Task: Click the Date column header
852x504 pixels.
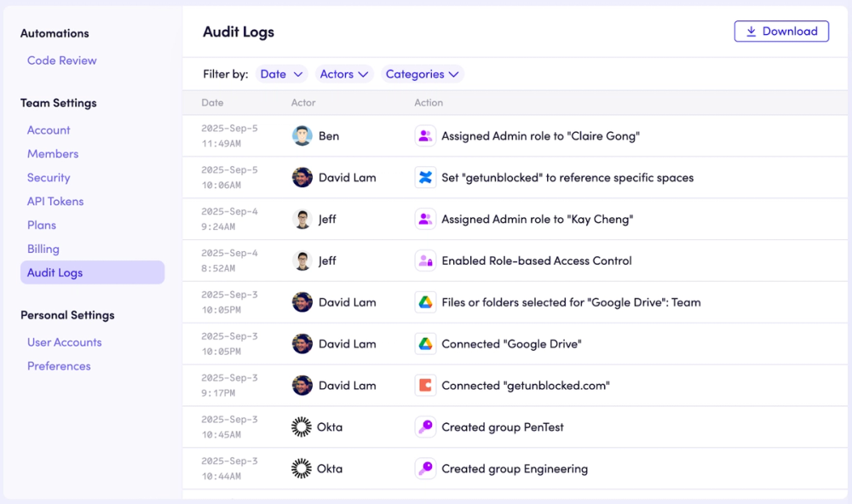Action: pyautogui.click(x=212, y=103)
